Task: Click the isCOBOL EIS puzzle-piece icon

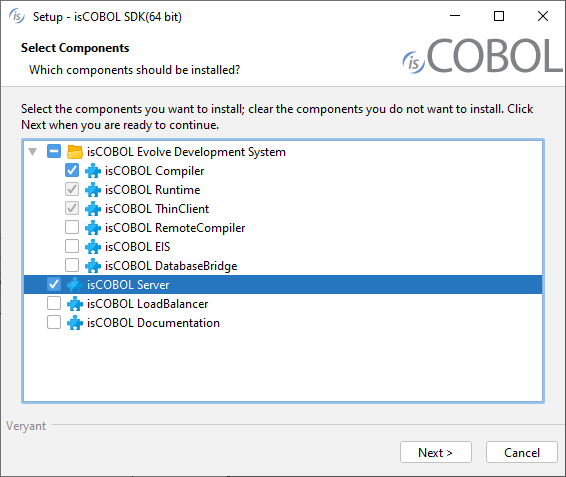Action: (93, 247)
